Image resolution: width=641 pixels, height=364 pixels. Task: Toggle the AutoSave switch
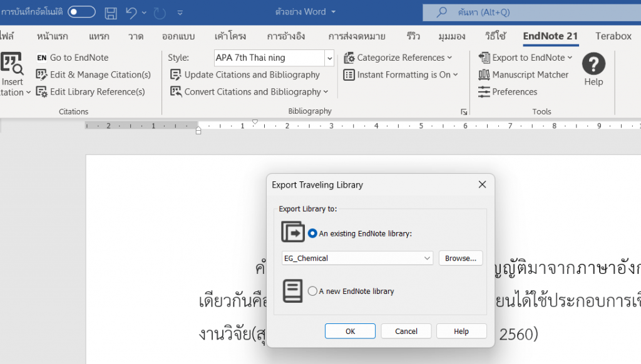82,12
